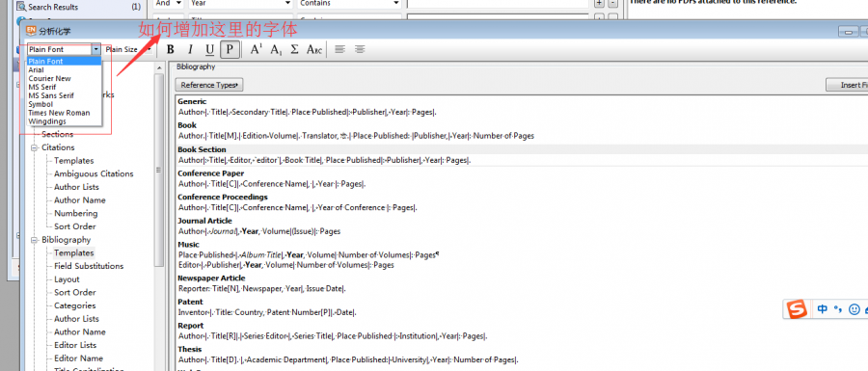Click the EN icon in 分析化学 title bar
The height and width of the screenshot is (371, 868).
tap(31, 31)
